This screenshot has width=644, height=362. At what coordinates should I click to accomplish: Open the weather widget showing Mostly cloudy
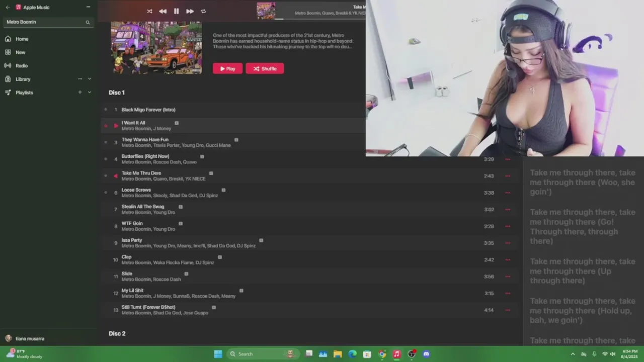coord(24,354)
